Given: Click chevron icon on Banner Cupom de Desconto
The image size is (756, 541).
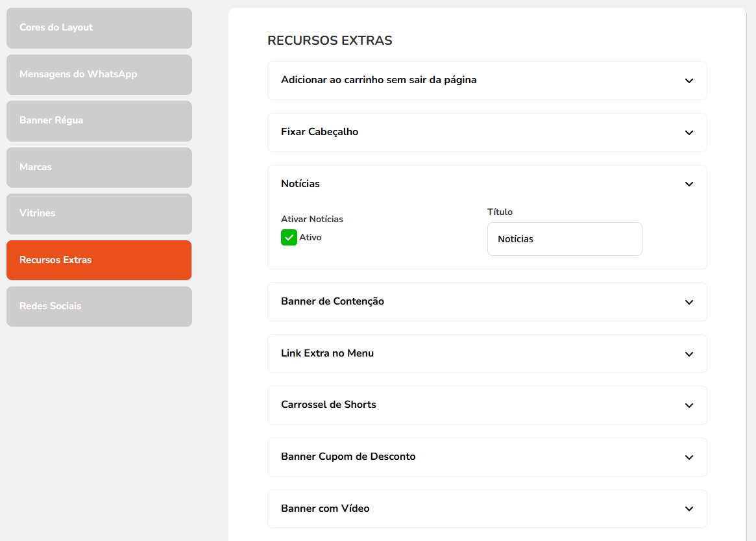Looking at the screenshot, I should click(x=689, y=457).
